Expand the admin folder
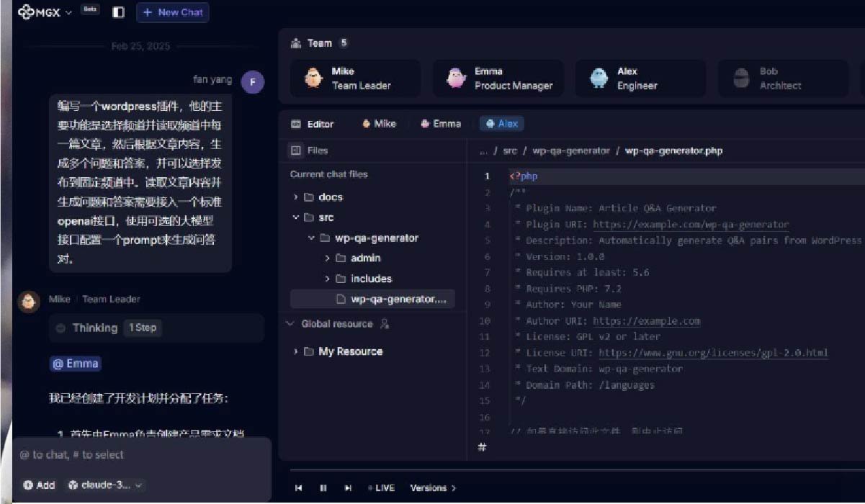 [328, 258]
